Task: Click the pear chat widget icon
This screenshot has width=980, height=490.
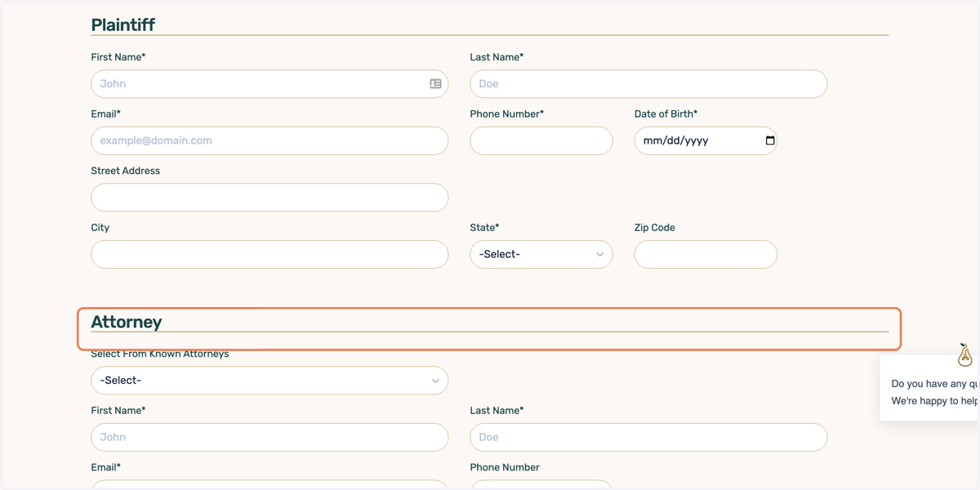Action: pos(964,354)
